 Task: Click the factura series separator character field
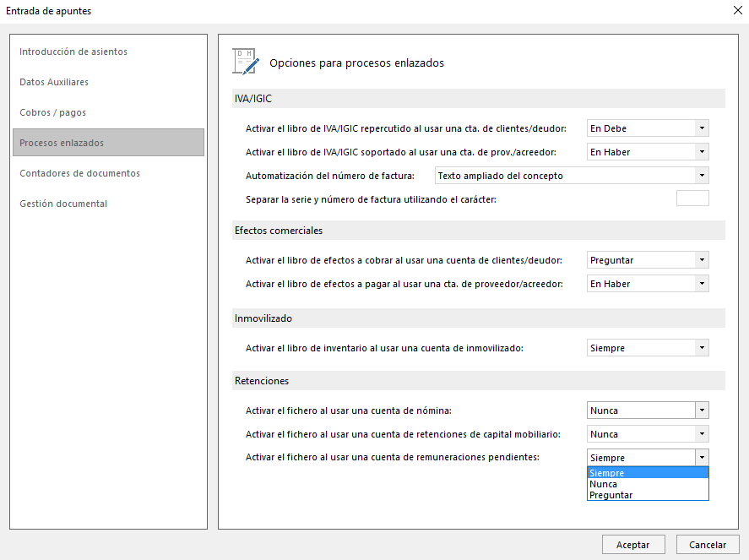tap(692, 198)
